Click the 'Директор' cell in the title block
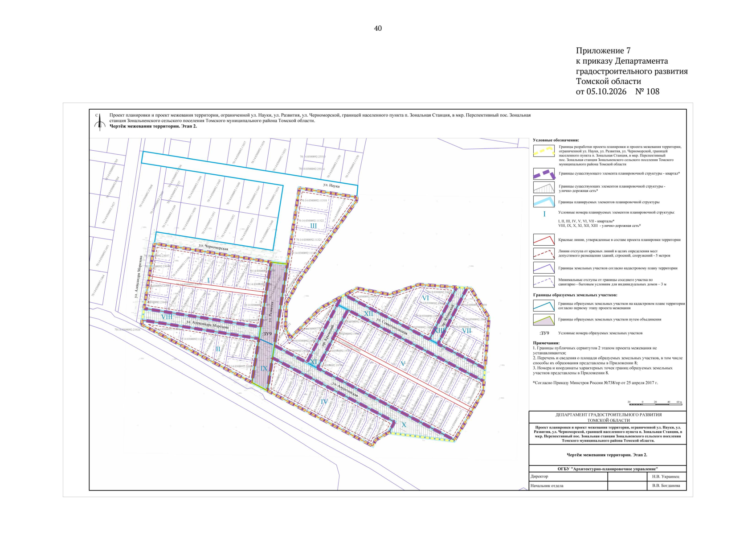Screen dimensions: 756x535 point(568,477)
